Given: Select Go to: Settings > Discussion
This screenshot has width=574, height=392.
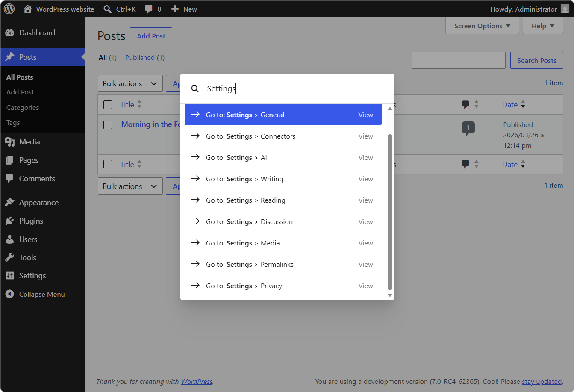Looking at the screenshot, I should (283, 221).
